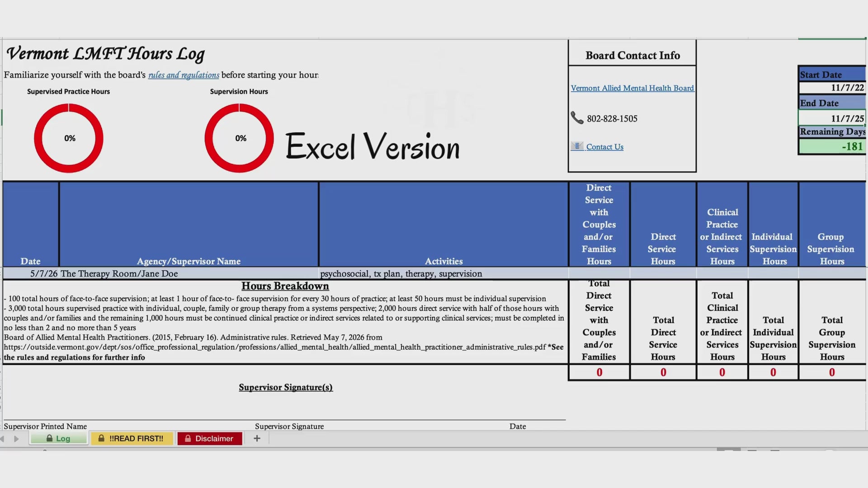Select the Start Date cell 11/7/22

832,88
